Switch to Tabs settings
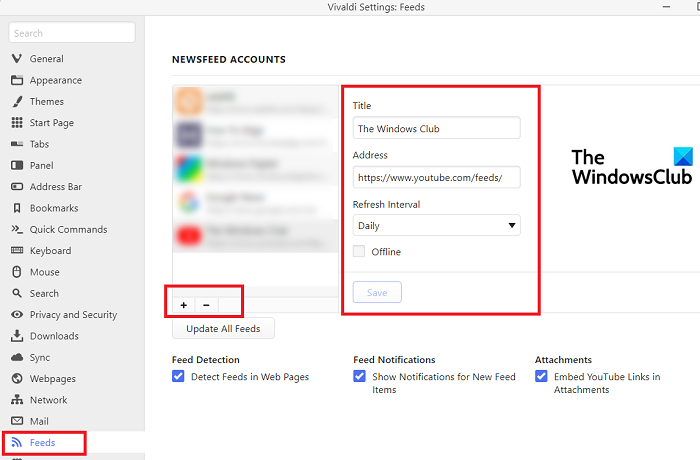Screen dimensions: 700x460 (39, 144)
